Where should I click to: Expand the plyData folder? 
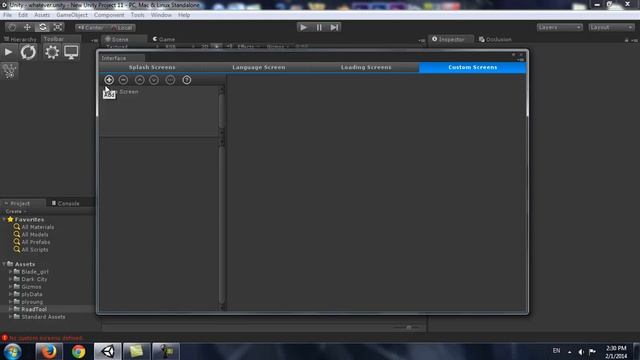point(11,294)
